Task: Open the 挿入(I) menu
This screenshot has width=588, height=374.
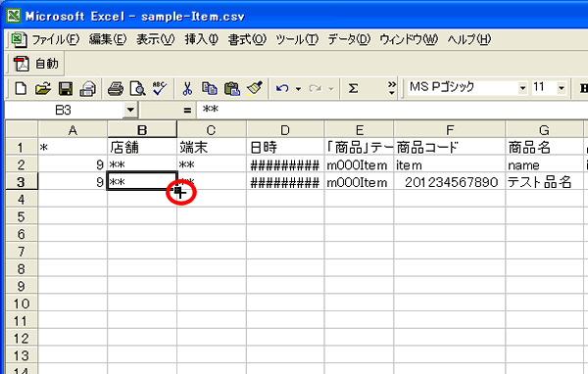Action: 201,39
